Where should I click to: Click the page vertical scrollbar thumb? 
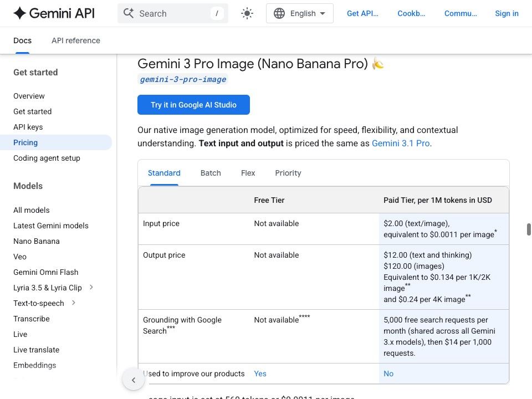(x=529, y=229)
